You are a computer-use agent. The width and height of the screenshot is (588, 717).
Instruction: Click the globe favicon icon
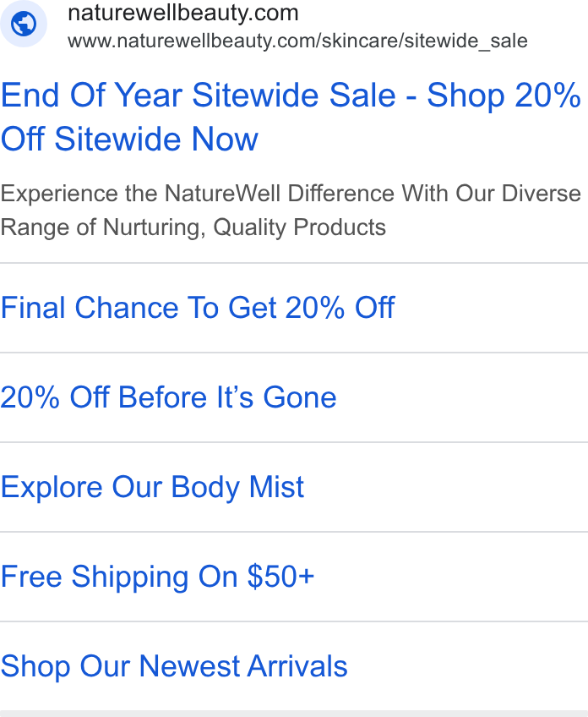pyautogui.click(x=24, y=24)
